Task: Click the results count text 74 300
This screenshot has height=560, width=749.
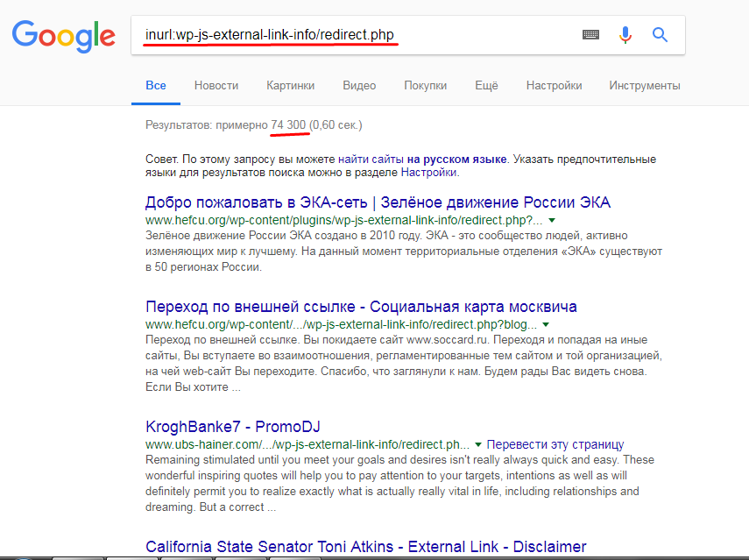Action: [x=288, y=124]
